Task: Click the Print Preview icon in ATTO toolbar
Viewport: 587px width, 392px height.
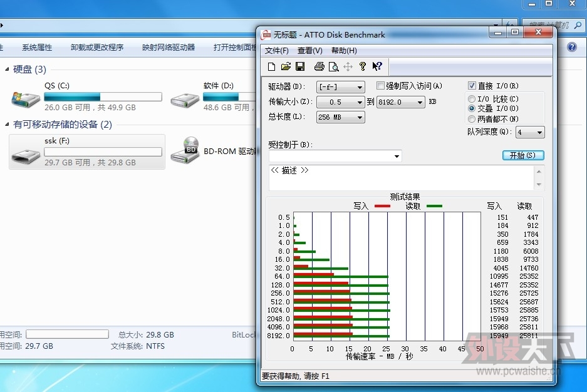Action: coord(333,66)
